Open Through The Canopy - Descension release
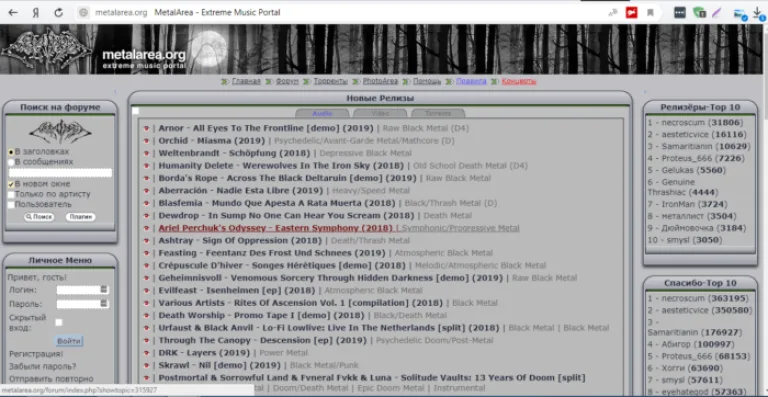 pos(262,340)
